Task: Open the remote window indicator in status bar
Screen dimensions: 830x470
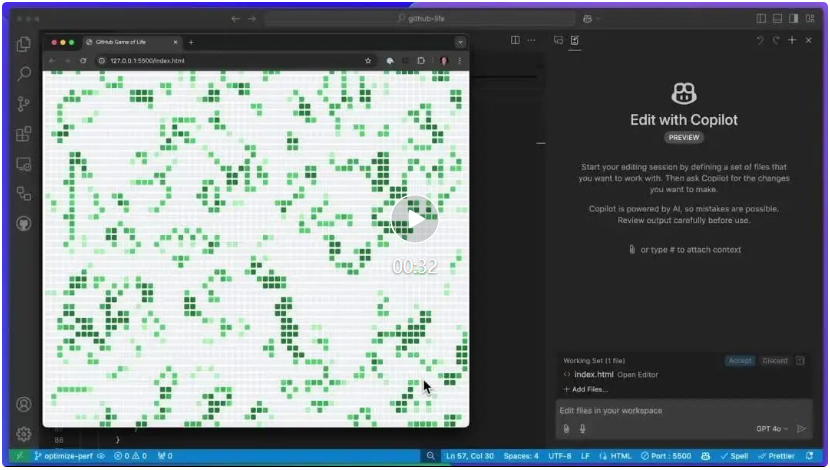Action: pos(20,456)
